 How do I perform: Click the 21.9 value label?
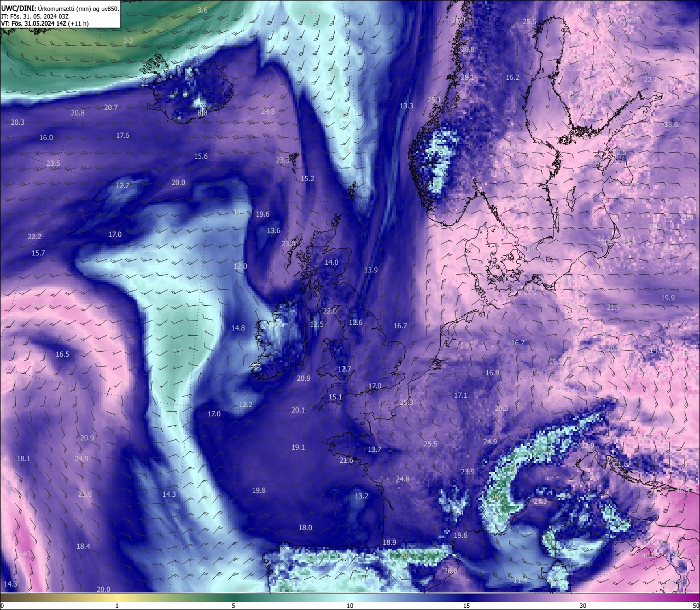[x=614, y=307]
